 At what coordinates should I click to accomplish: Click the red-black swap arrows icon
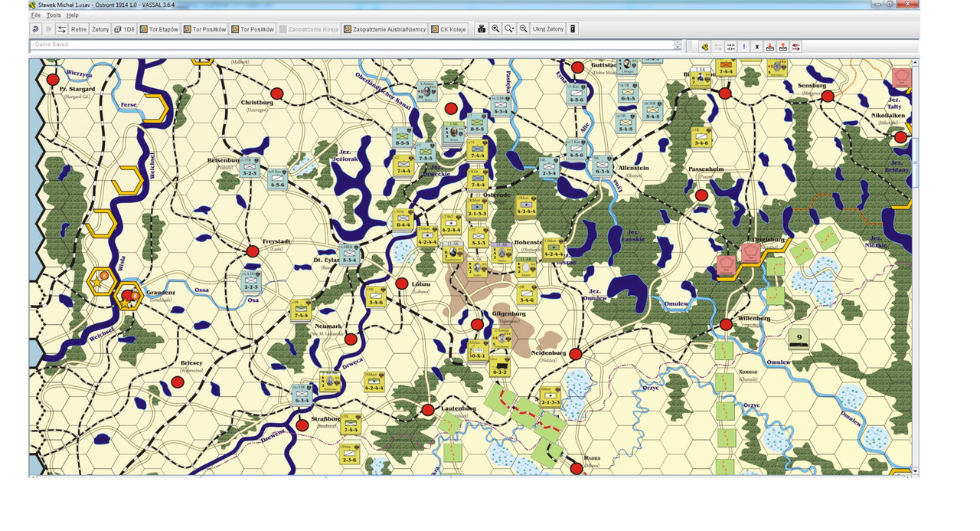pyautogui.click(x=796, y=47)
